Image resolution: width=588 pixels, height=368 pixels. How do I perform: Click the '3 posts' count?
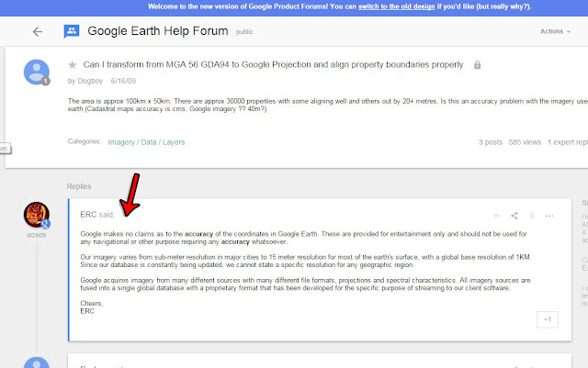pos(491,142)
